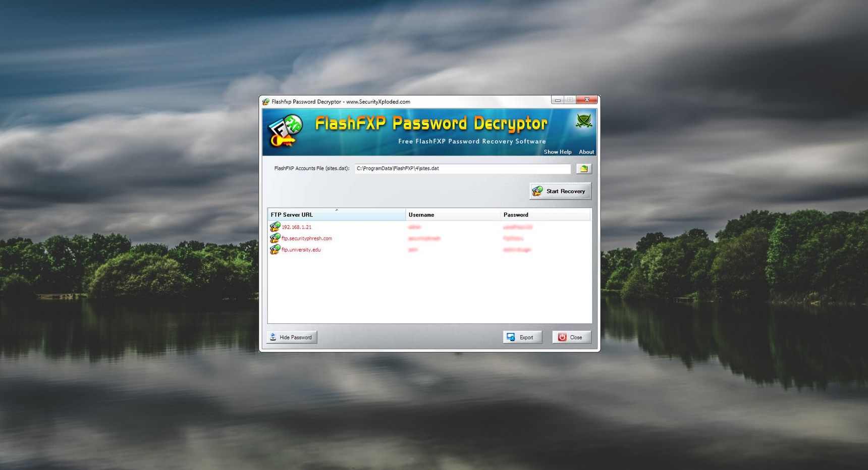Sort by Password column header
868x470 pixels.
tap(545, 215)
